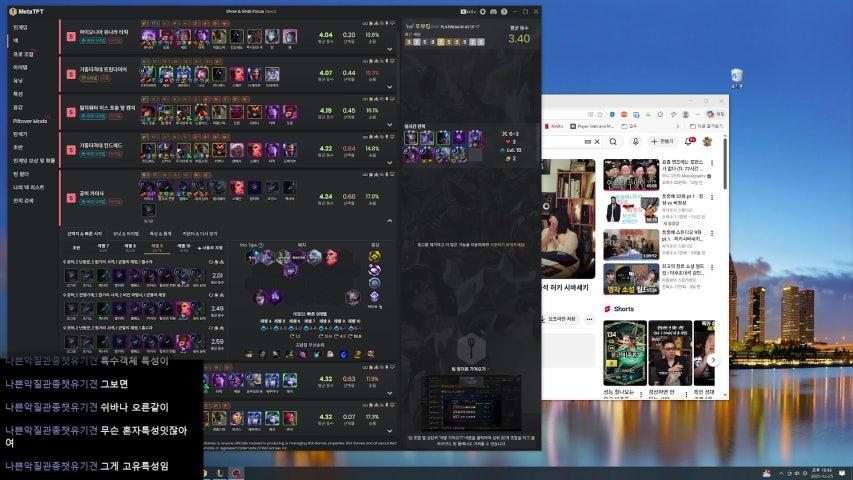
Task: Collapse the expanded fifth comp row
Action: 389,220
